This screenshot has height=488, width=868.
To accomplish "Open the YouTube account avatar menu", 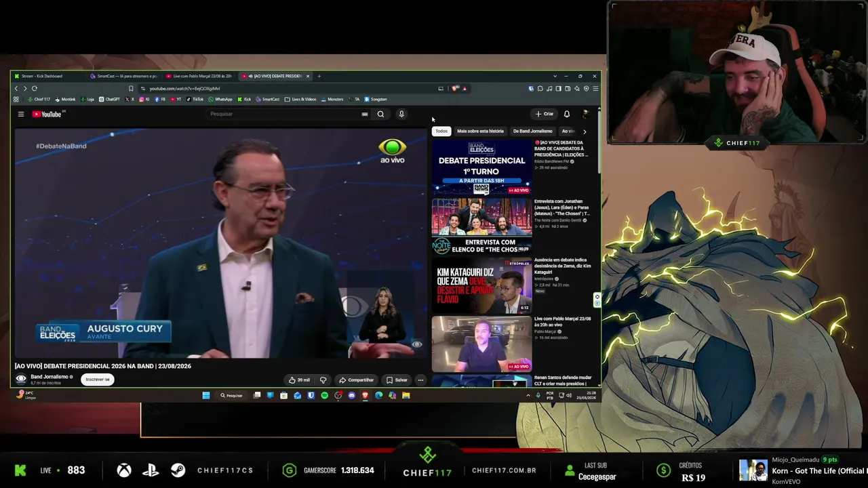I will click(585, 115).
